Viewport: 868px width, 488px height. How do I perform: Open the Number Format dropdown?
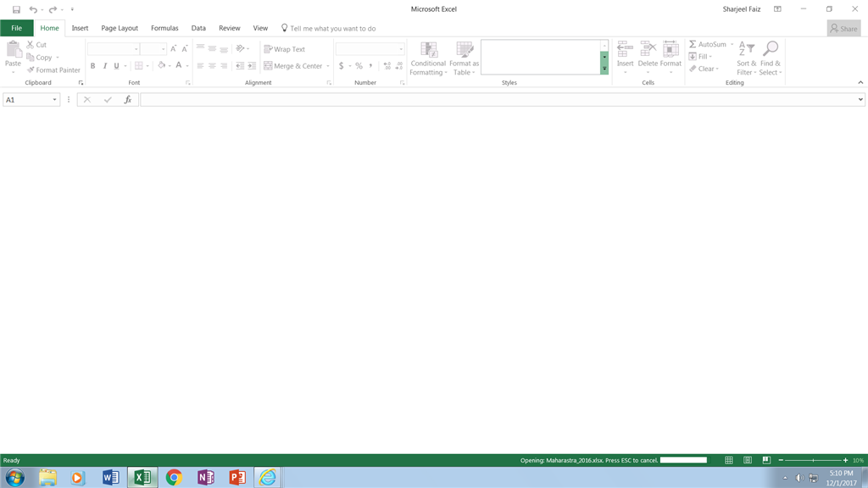click(x=401, y=49)
